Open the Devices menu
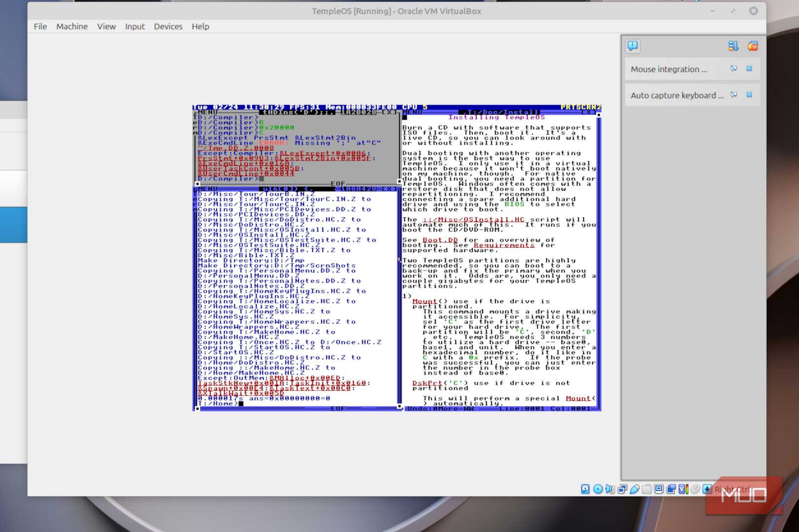799x532 pixels. 168,27
